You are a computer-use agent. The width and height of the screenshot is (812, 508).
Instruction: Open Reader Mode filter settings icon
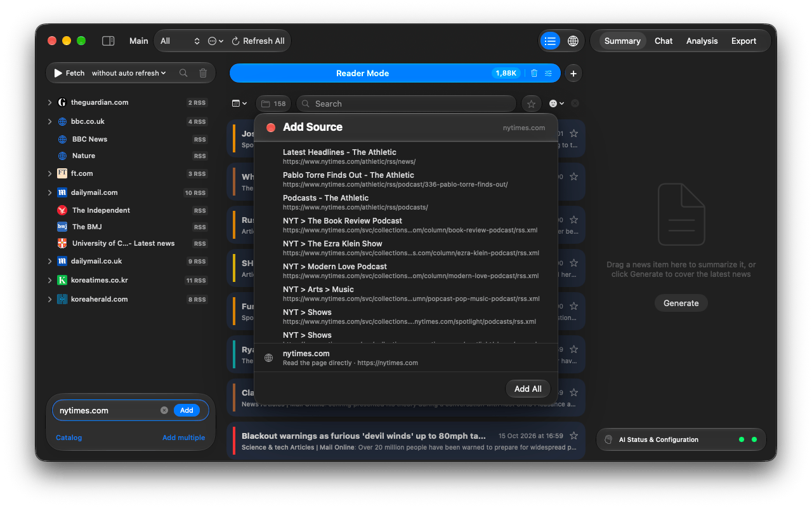(549, 73)
